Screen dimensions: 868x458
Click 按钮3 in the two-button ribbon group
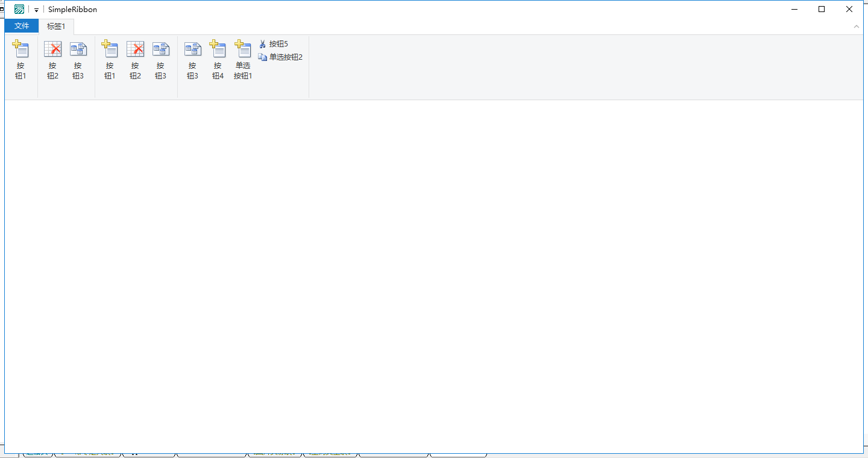pos(78,60)
